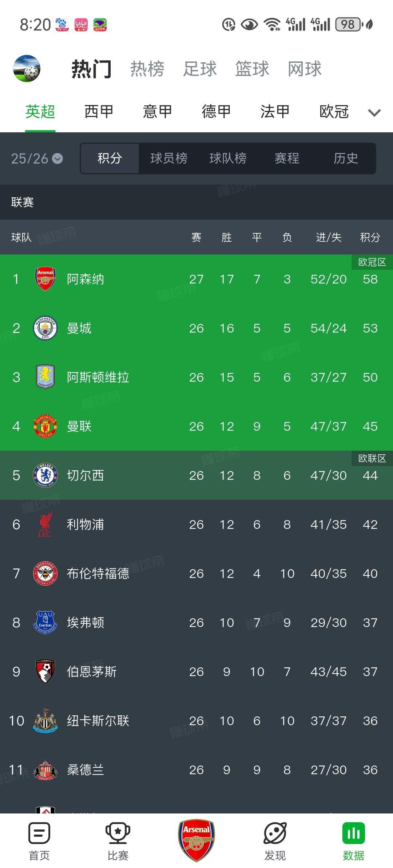
Task: Select the Newcastle United badge
Action: pyautogui.click(x=45, y=721)
